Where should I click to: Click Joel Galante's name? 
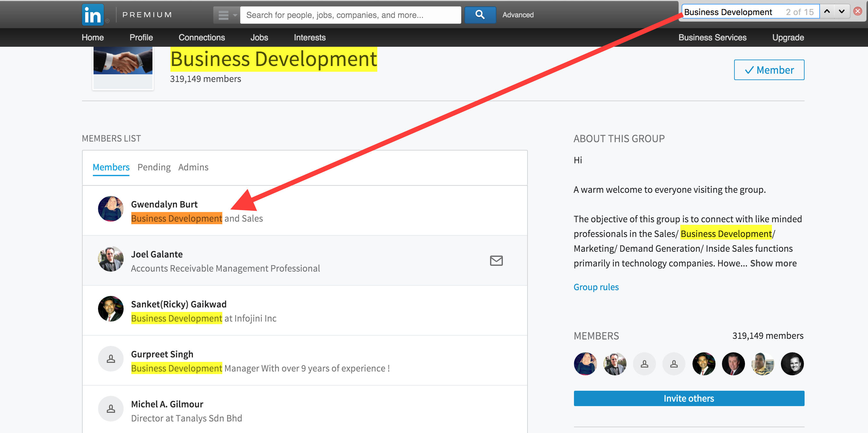[x=157, y=254]
